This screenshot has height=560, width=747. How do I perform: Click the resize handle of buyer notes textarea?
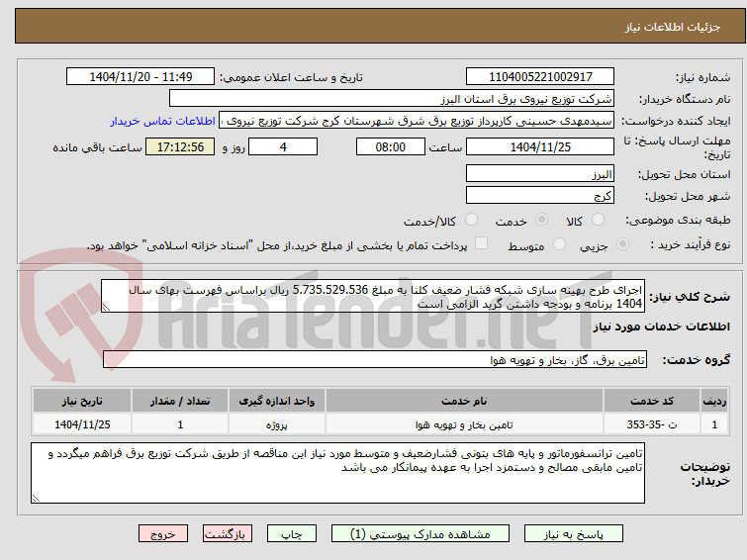tap(37, 498)
